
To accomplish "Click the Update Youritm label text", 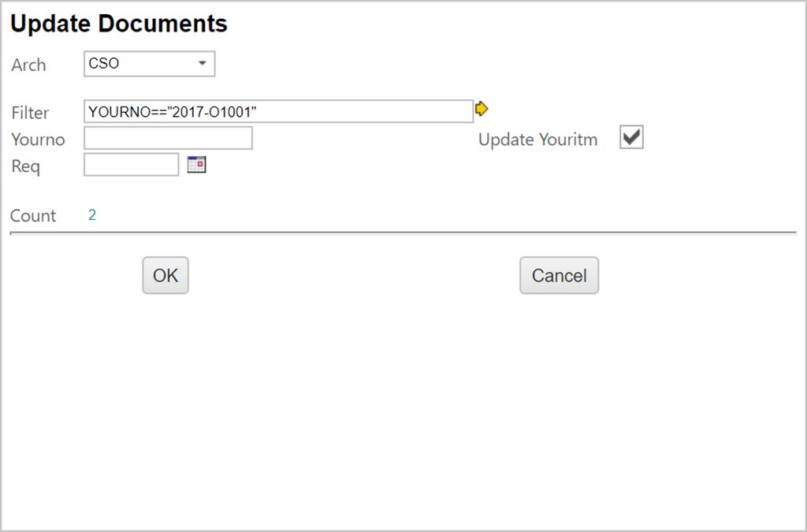I will coord(537,140).
